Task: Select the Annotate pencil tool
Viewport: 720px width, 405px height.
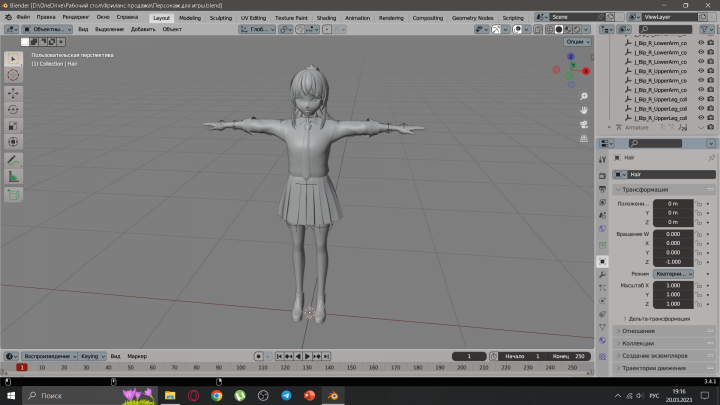Action: tap(13, 160)
